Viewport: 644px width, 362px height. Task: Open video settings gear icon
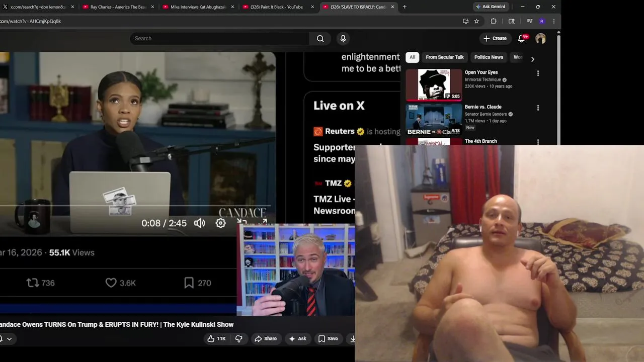click(x=220, y=223)
